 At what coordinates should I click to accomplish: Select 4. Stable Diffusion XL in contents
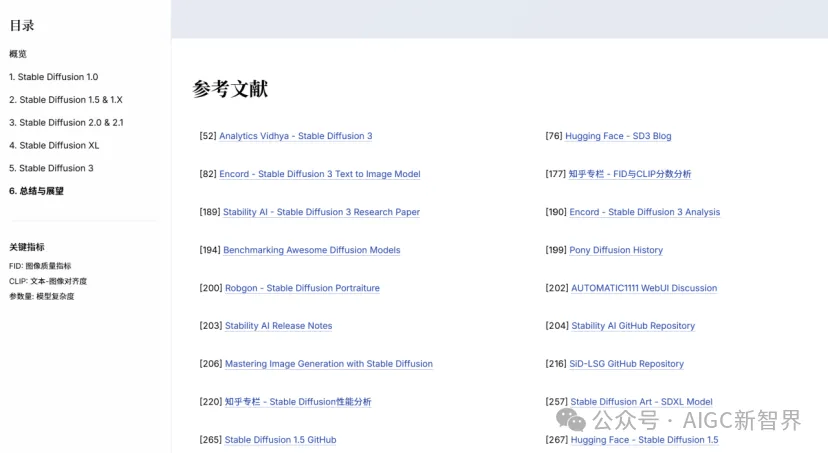[x=54, y=145]
